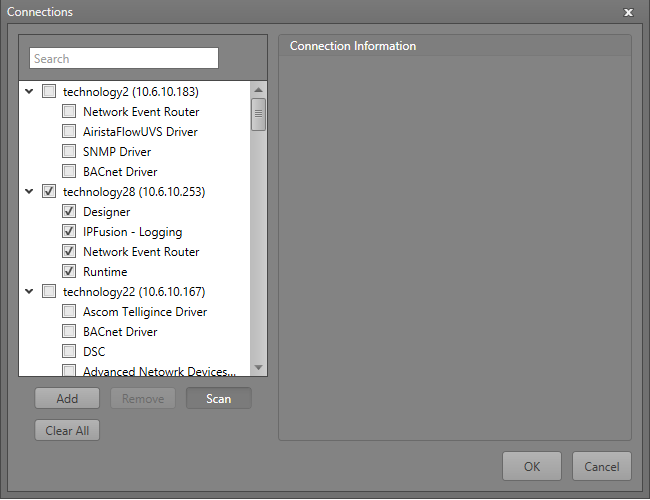Click the Search input field
Viewport: 650px width, 500px height.
(x=124, y=59)
